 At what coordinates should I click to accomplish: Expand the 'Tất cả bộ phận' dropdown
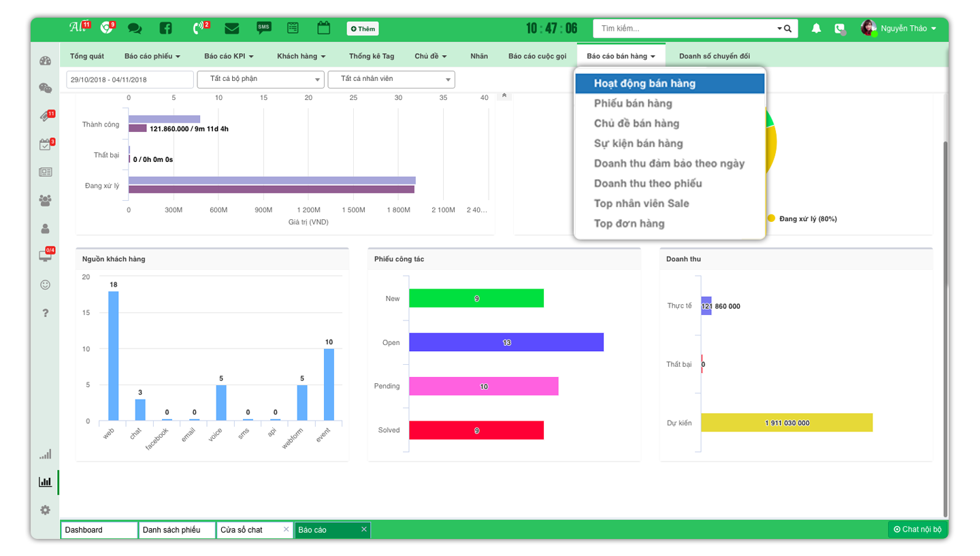(261, 80)
